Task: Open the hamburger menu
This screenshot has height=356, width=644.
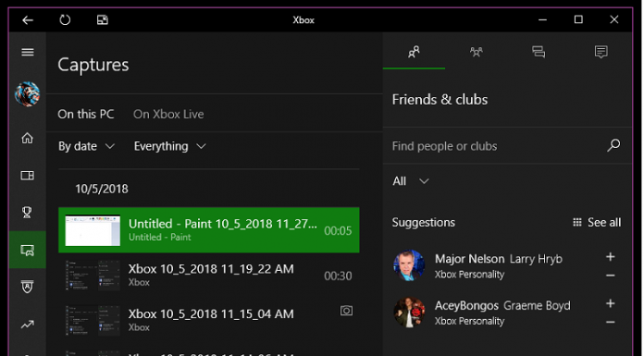Action: tap(28, 52)
